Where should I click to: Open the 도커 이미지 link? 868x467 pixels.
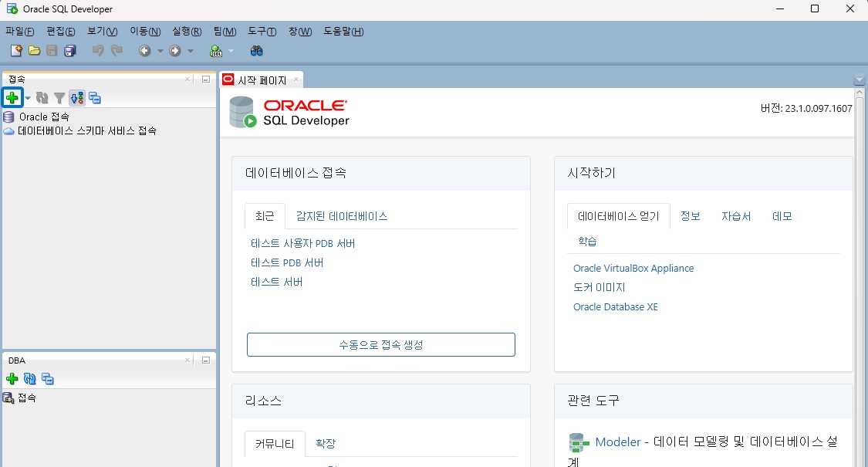pos(599,287)
